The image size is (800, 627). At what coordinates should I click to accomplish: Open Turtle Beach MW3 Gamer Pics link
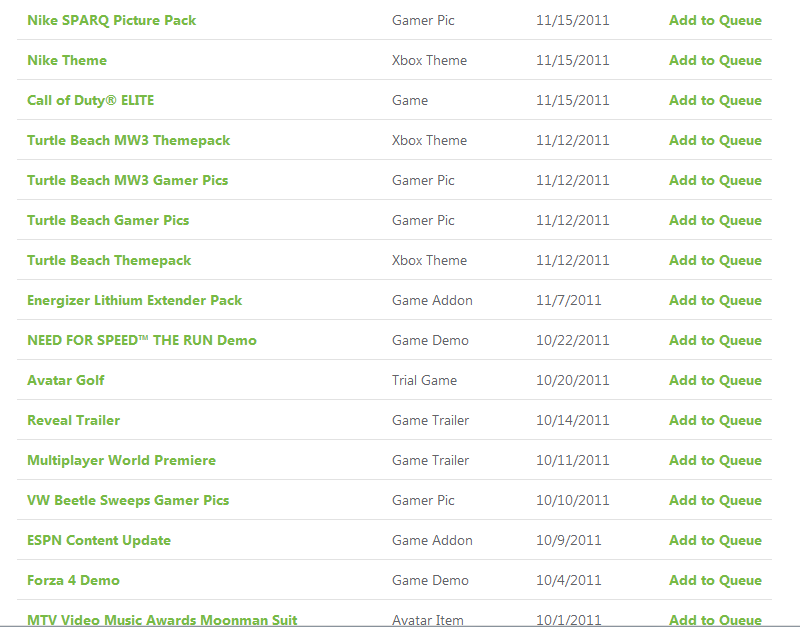[128, 180]
